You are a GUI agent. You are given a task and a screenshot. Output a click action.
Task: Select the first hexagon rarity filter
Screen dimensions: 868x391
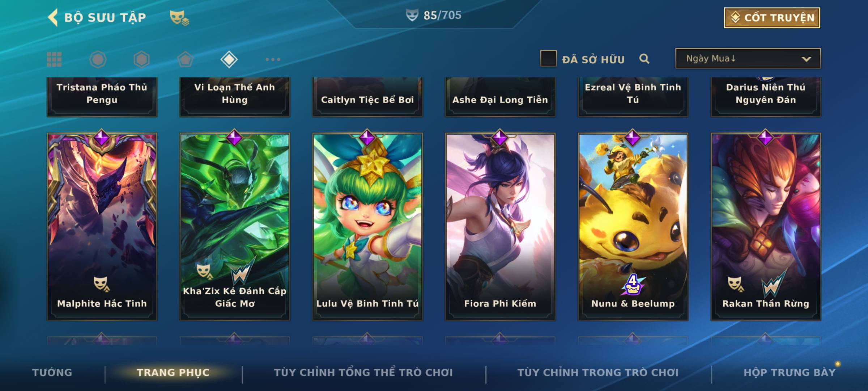pos(98,59)
